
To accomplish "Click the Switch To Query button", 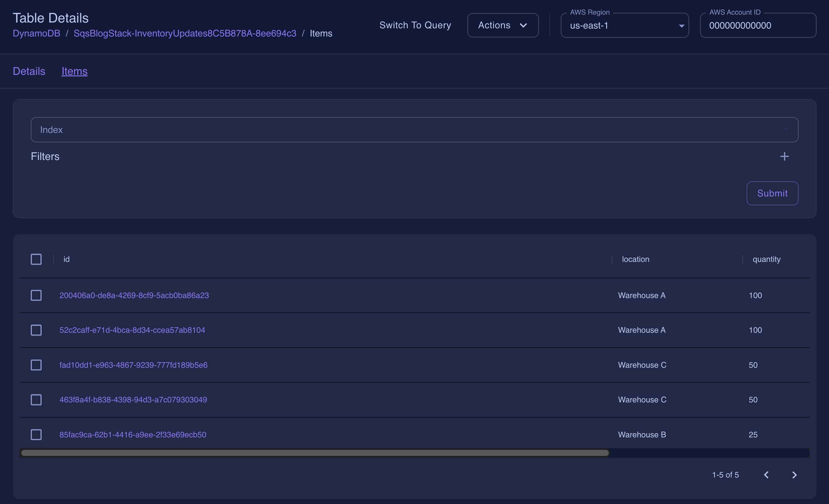I will pyautogui.click(x=415, y=25).
